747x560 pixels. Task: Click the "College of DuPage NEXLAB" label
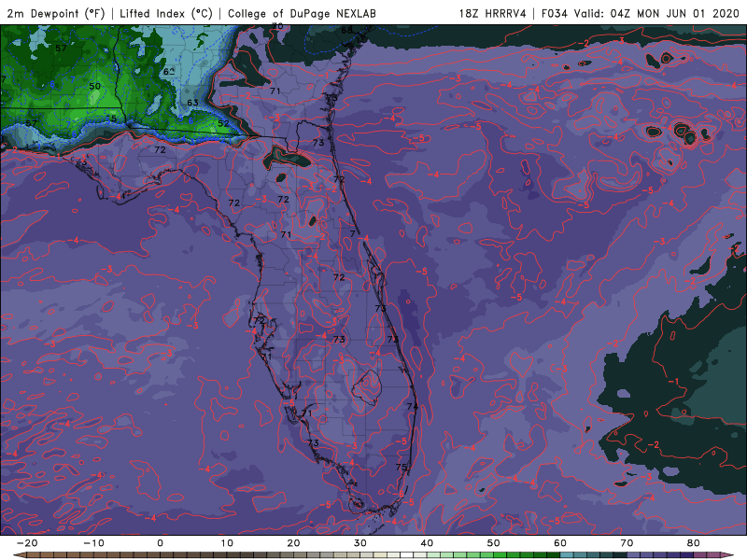(x=302, y=14)
